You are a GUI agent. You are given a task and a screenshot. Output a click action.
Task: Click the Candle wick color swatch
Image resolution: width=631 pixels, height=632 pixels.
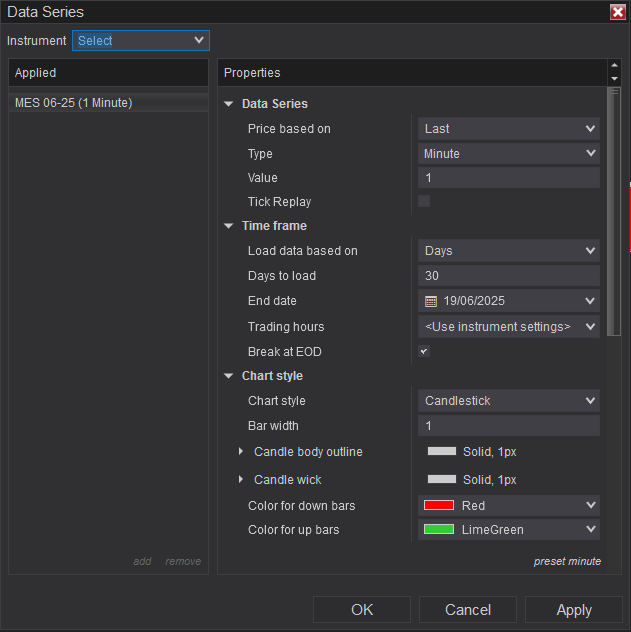point(442,479)
